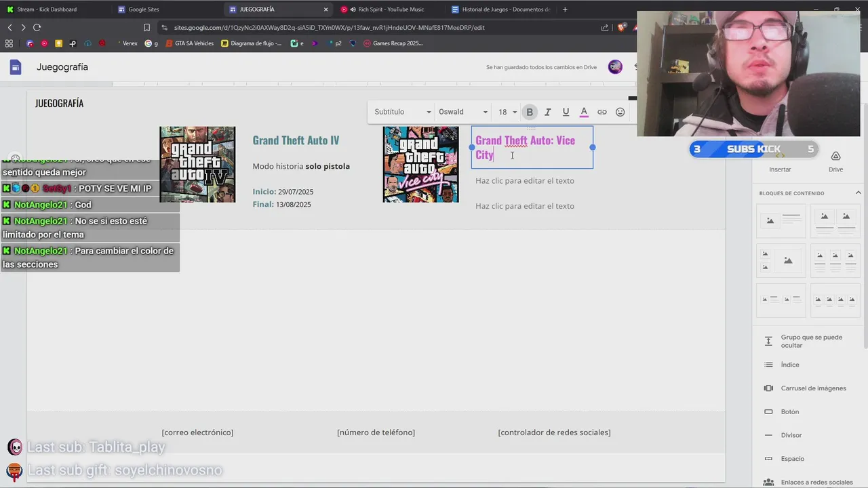Viewport: 868px width, 488px height.
Task: Open the Diagrama de flujo bookmark
Action: click(x=252, y=43)
